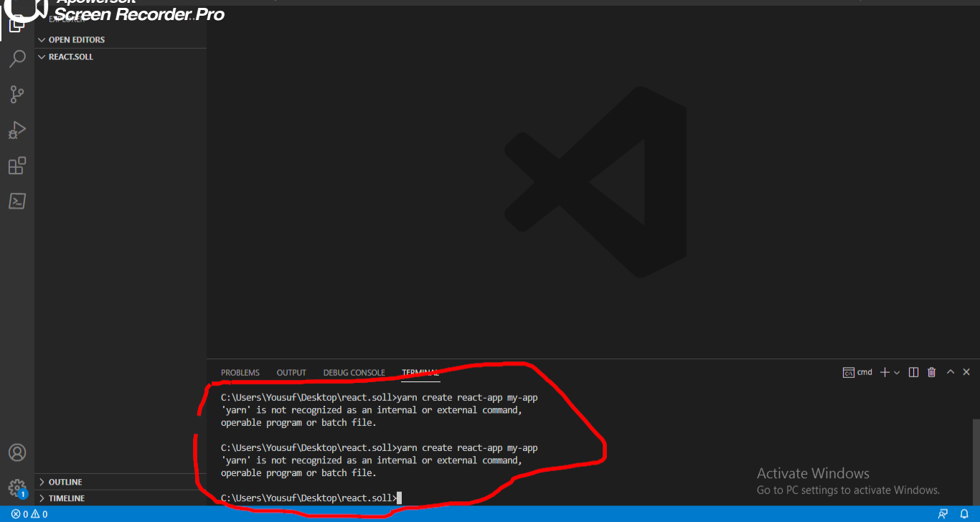Viewport: 980px width, 522px height.
Task: Create a new terminal with plus icon
Action: pos(885,372)
